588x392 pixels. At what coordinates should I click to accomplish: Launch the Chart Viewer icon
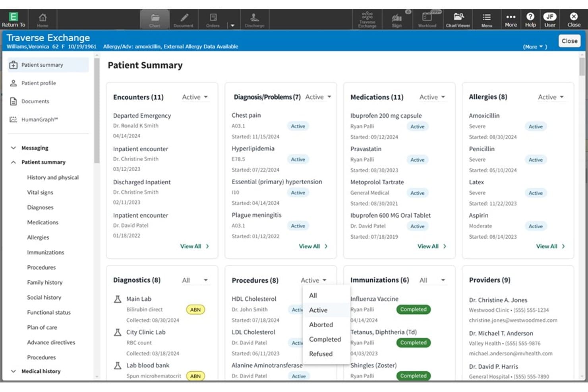pyautogui.click(x=458, y=19)
